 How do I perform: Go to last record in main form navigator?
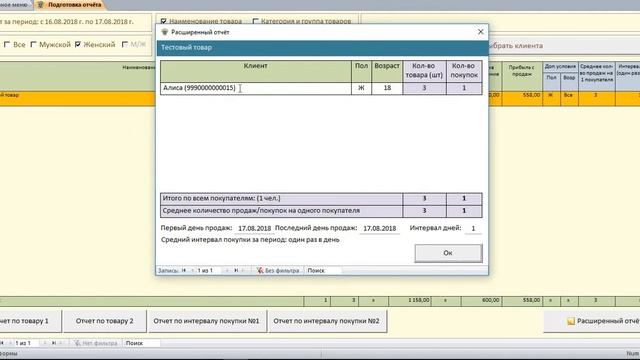click(x=53, y=343)
